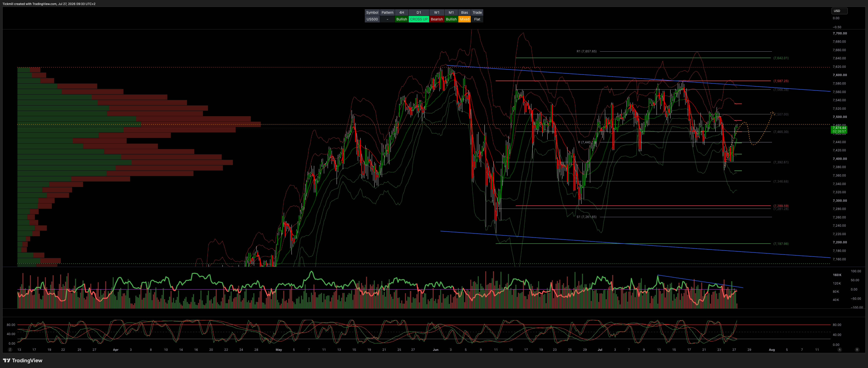Click the orange Mixed bias cell
The height and width of the screenshot is (368, 868).
click(x=464, y=19)
